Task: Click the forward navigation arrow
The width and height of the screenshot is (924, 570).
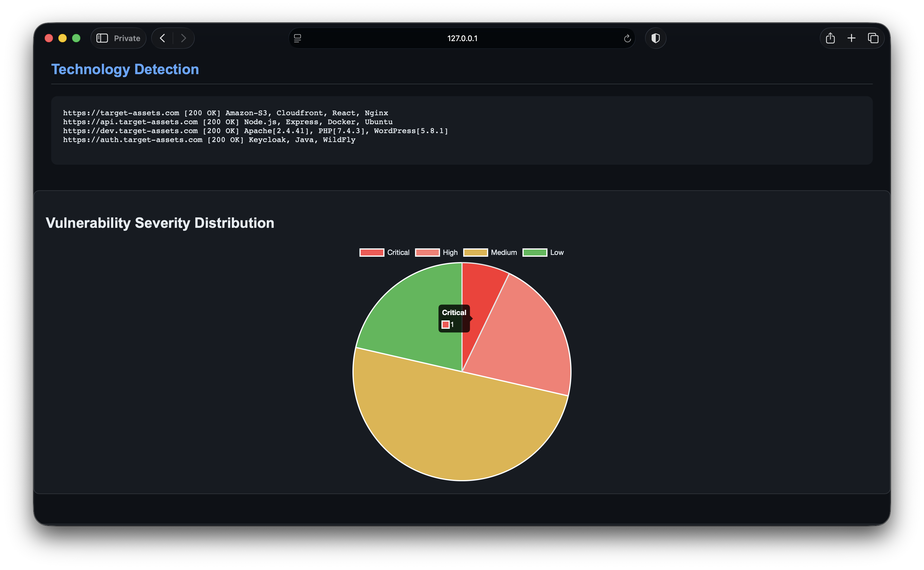Action: tap(183, 38)
